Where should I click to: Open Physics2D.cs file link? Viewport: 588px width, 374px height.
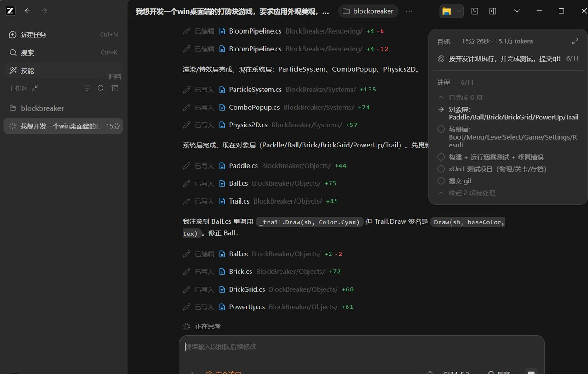(x=248, y=125)
